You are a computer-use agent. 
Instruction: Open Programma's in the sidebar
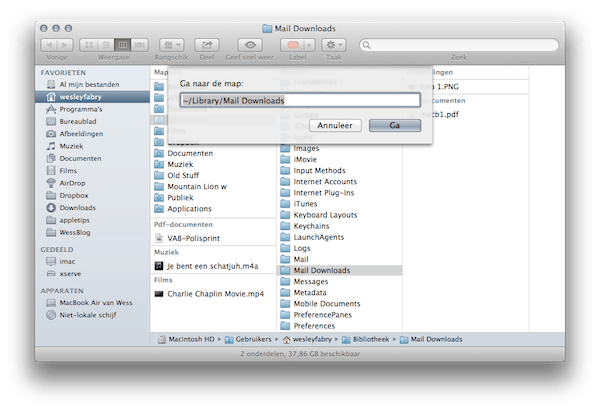(x=92, y=109)
